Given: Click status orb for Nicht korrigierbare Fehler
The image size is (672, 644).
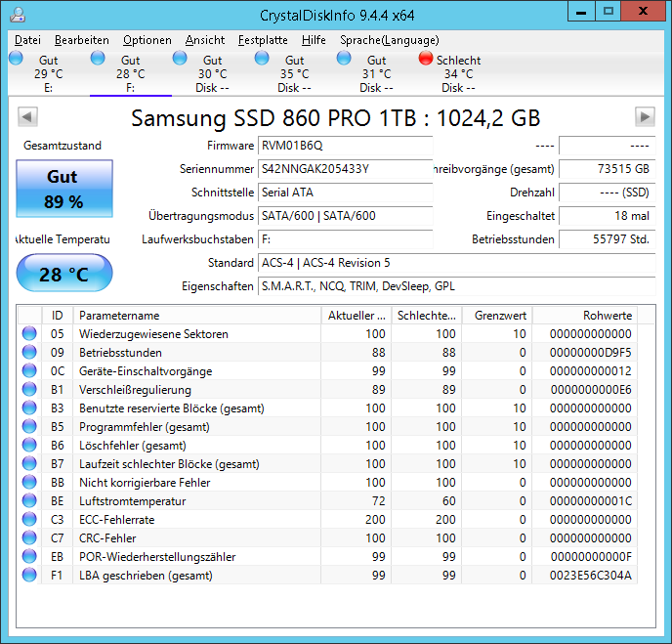Looking at the screenshot, I should [x=29, y=483].
